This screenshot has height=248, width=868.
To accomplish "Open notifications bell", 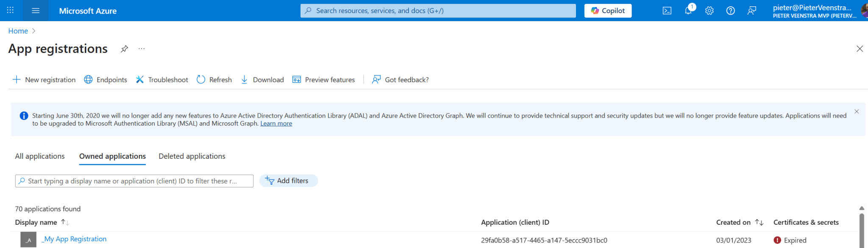I will coord(688,11).
